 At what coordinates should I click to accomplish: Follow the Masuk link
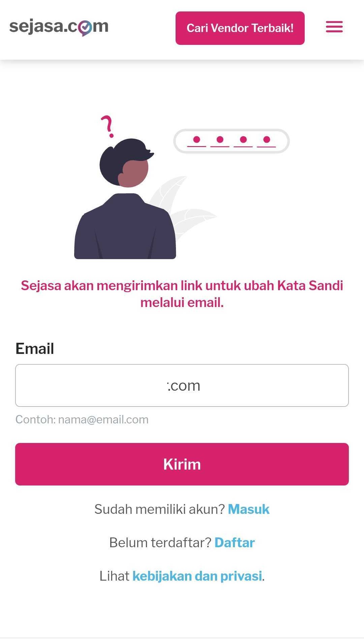coord(249,509)
